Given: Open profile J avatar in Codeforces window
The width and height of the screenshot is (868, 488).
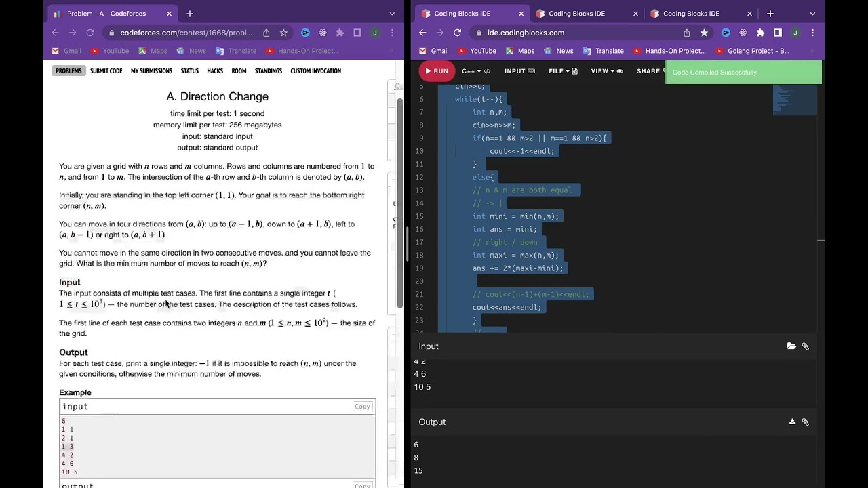Looking at the screenshot, I should point(375,33).
